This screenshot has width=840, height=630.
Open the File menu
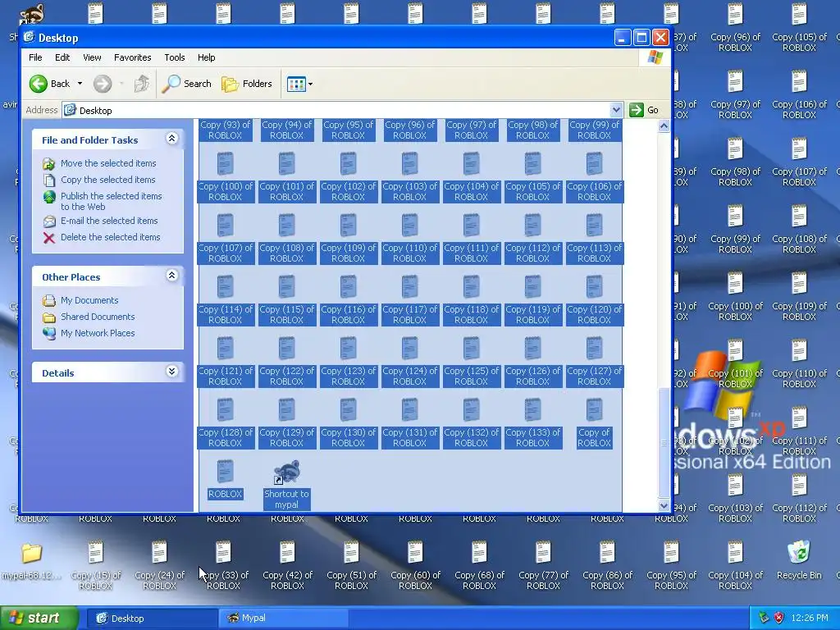click(x=35, y=57)
